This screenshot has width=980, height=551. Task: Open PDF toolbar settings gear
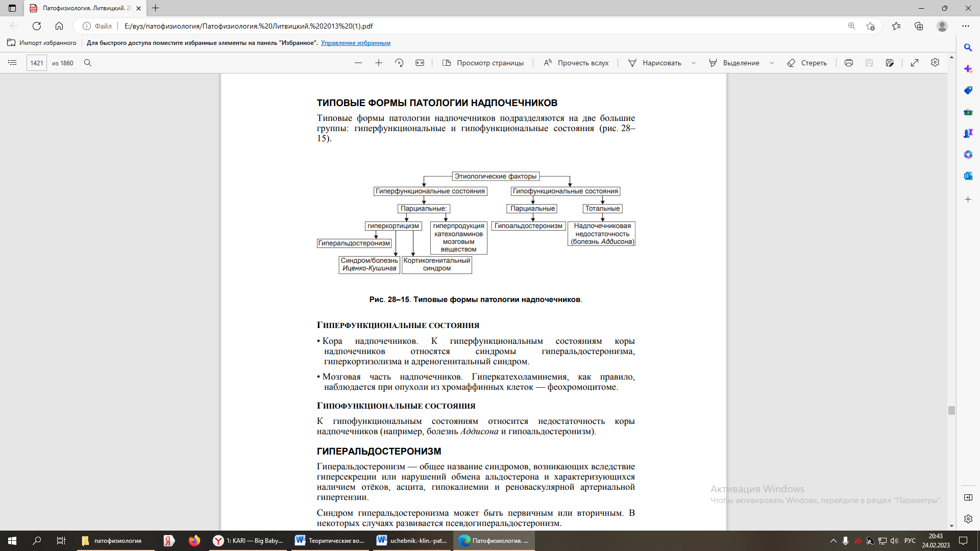[x=935, y=62]
